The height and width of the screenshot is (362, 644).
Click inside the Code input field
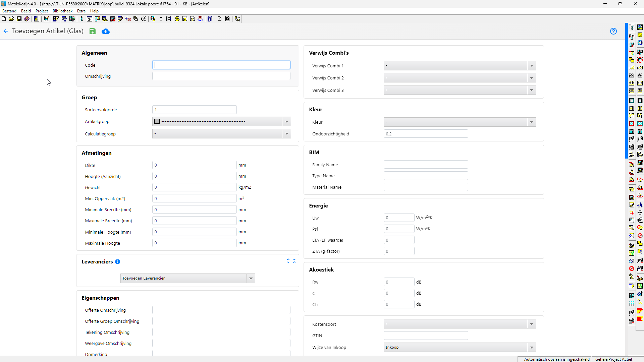(221, 65)
